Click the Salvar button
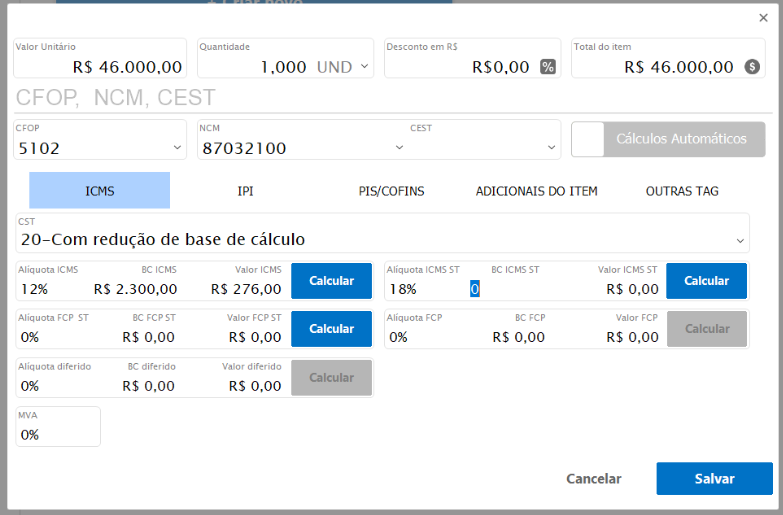 [714, 479]
